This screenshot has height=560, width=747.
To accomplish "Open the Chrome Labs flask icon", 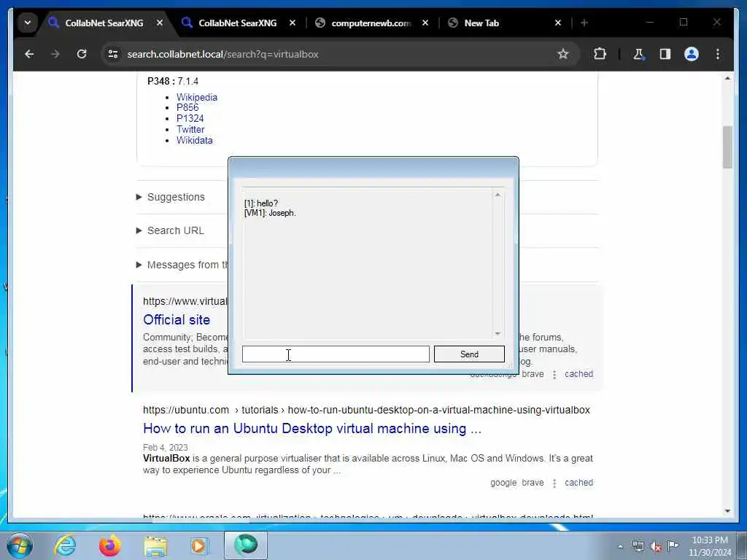I will 638,54.
